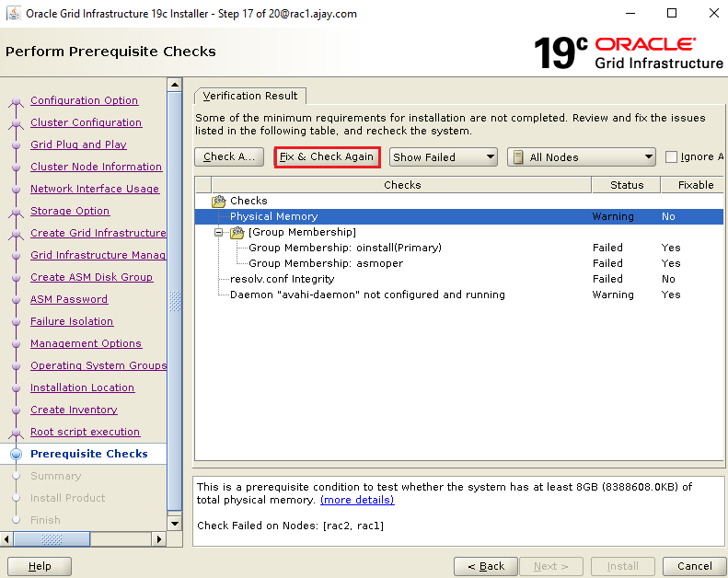Click the Checks column header
This screenshot has width=728, height=578.
tap(402, 185)
